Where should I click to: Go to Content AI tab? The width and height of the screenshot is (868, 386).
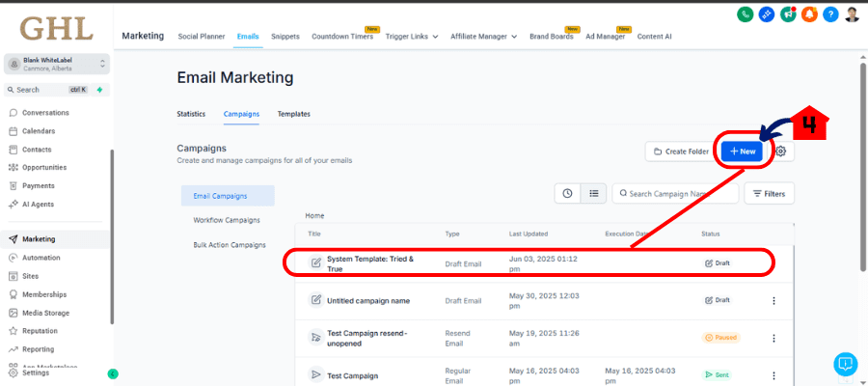(x=654, y=37)
